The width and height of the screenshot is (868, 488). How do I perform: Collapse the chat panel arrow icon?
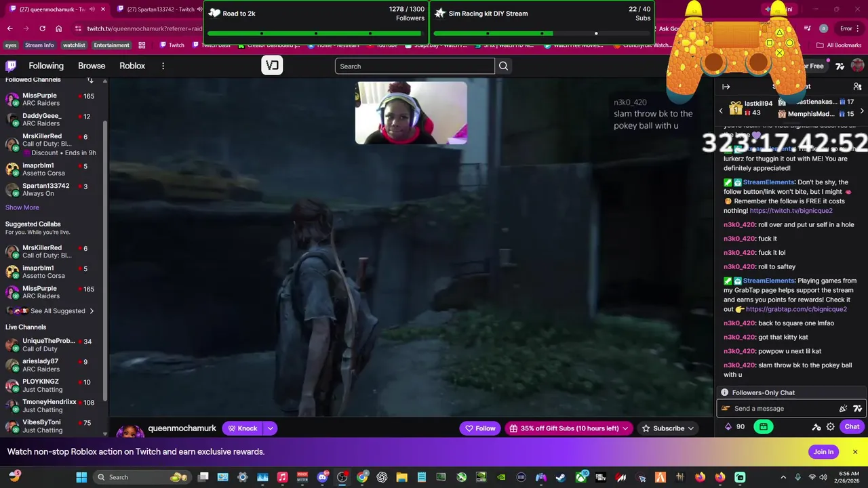(726, 87)
